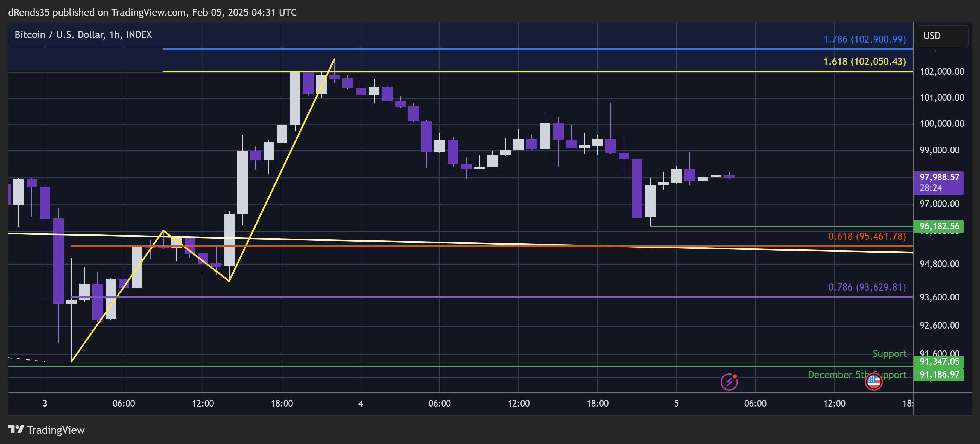
Task: Click the green Support text label
Action: click(x=890, y=354)
